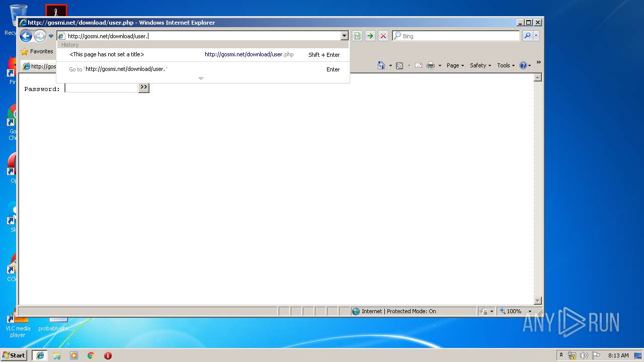Open search provider dropdown arrow
This screenshot has height=362, width=644.
pos(536,36)
